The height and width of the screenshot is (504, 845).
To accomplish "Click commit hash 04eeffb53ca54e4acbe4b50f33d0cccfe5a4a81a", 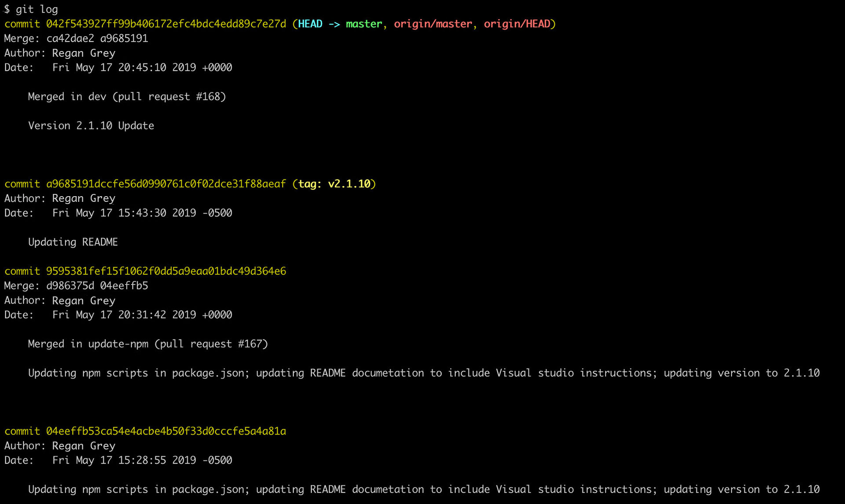I will pos(166,431).
